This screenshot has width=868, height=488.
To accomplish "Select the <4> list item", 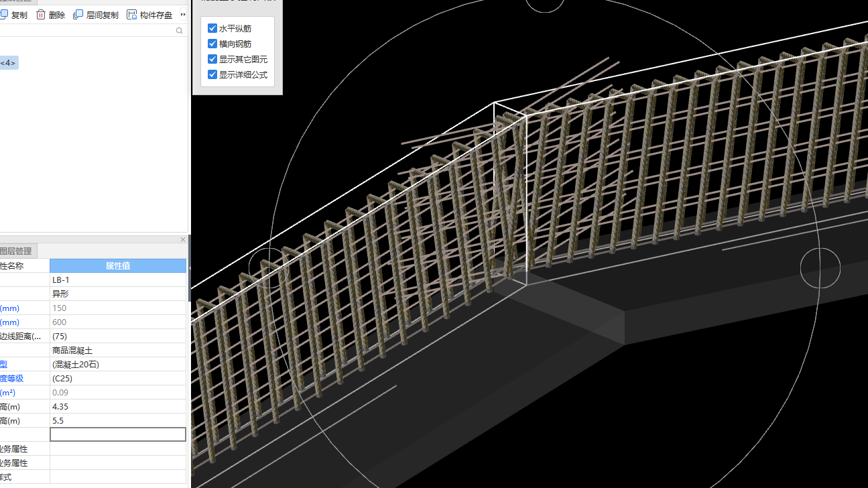I will click(9, 63).
